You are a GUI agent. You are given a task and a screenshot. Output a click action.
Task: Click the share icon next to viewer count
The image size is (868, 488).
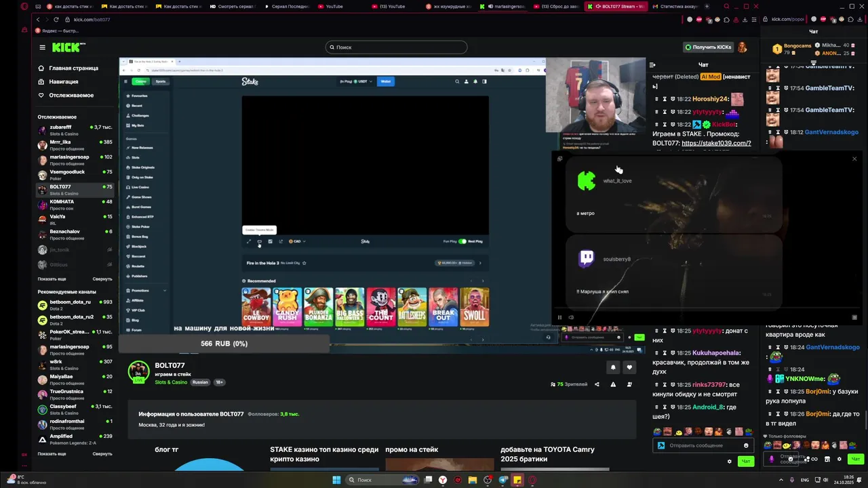(x=597, y=384)
